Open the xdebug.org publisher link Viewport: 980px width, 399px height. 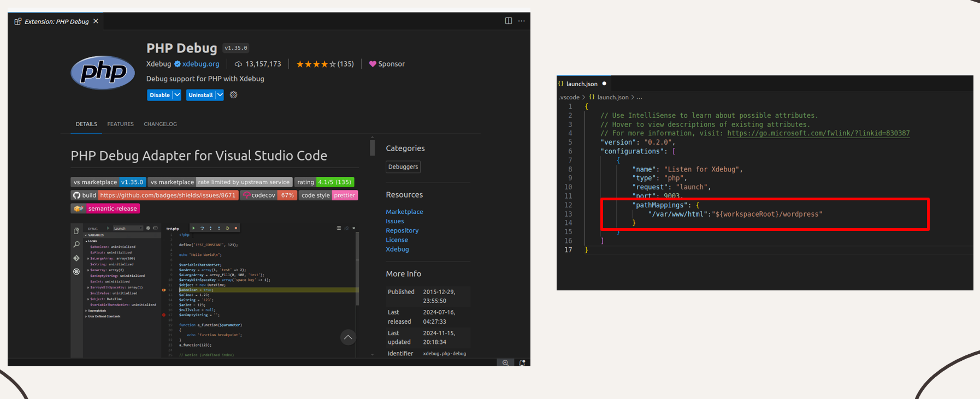[200, 64]
